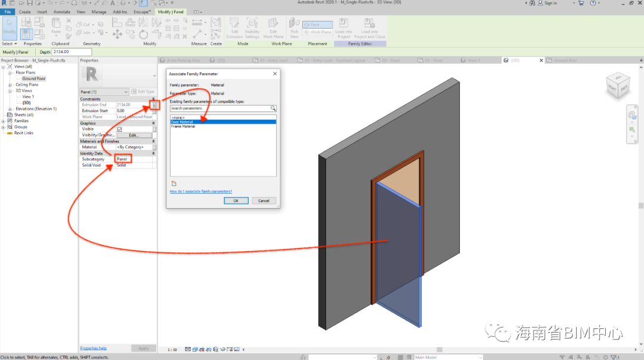Image resolution: width=644 pixels, height=360 pixels.
Task: Click the ViewCube in 3D view
Action: [x=617, y=84]
